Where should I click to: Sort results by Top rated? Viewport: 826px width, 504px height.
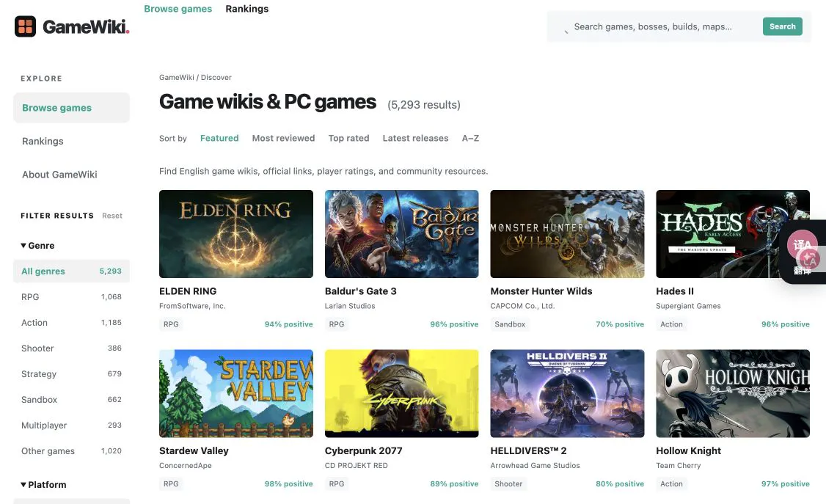[348, 138]
